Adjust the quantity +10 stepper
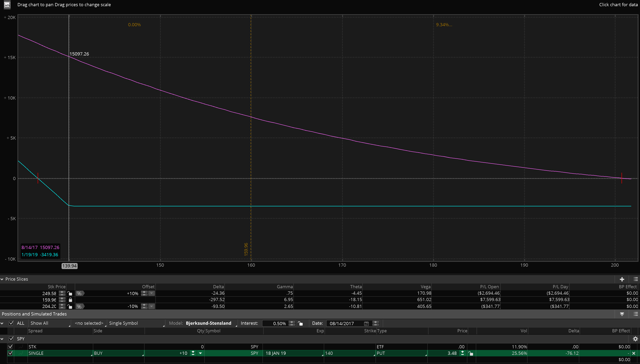The width and height of the screenshot is (640, 364). 193,353
